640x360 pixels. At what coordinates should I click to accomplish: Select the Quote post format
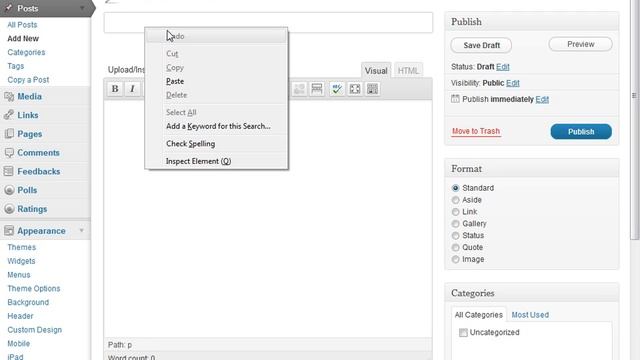(456, 247)
